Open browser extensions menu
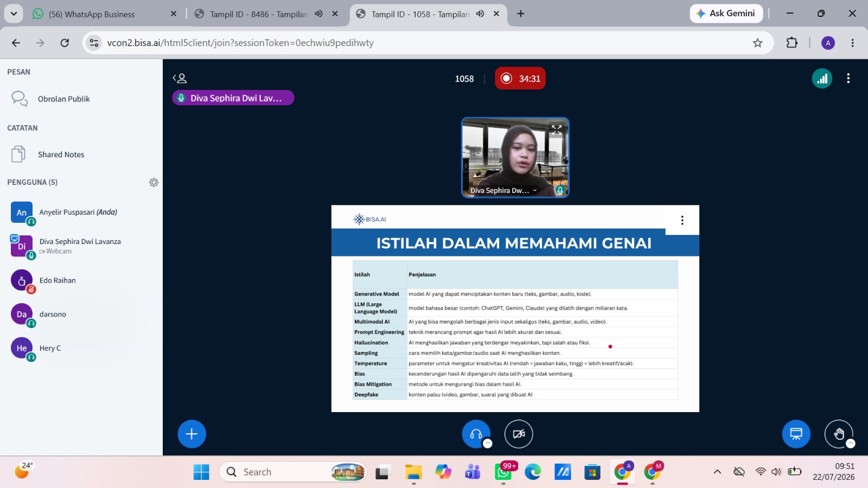Image resolution: width=868 pixels, height=488 pixels. click(x=792, y=43)
